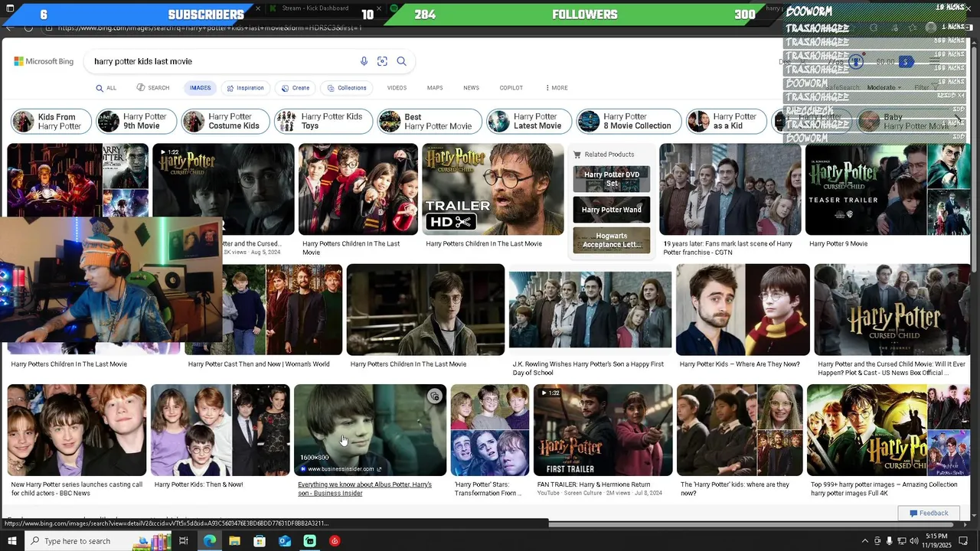The width and height of the screenshot is (980, 551).
Task: Open the COPILOT tab
Action: [x=511, y=88]
